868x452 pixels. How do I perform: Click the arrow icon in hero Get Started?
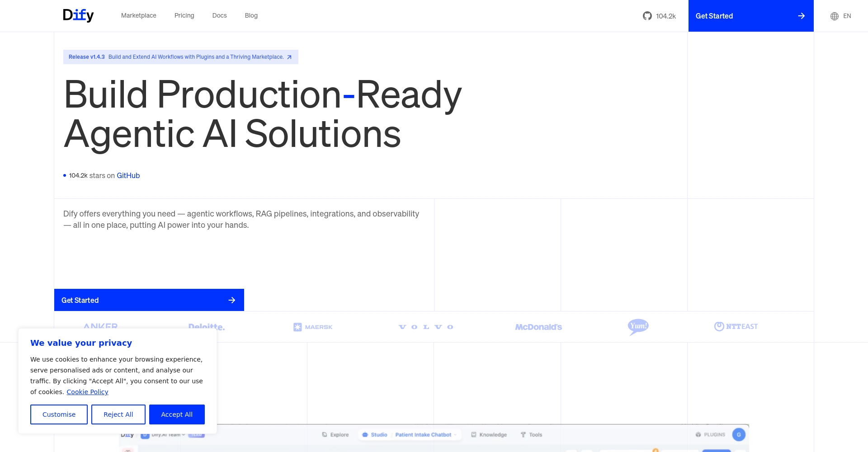point(232,300)
